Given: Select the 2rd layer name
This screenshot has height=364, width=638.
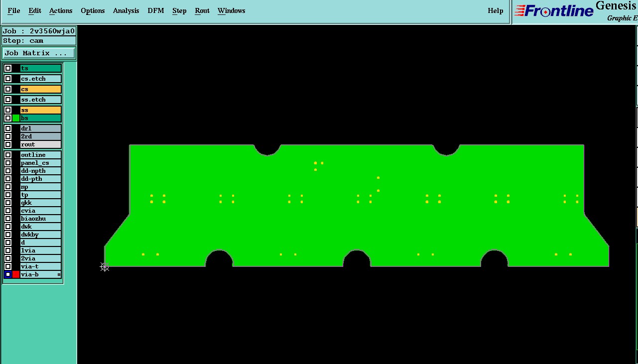Looking at the screenshot, I should tap(41, 136).
